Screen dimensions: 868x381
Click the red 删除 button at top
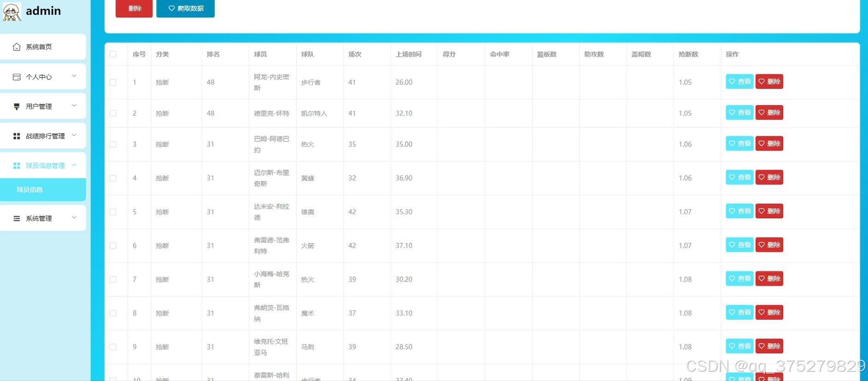(x=134, y=8)
